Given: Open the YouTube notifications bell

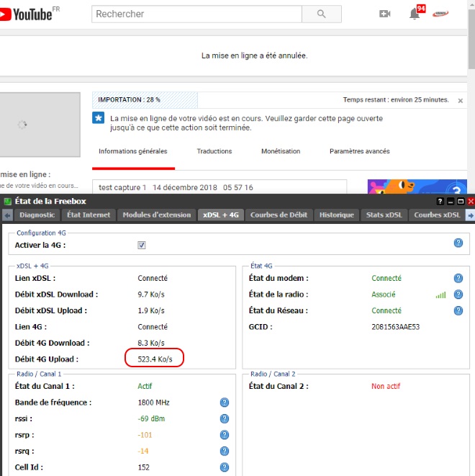Looking at the screenshot, I should pyautogui.click(x=415, y=14).
